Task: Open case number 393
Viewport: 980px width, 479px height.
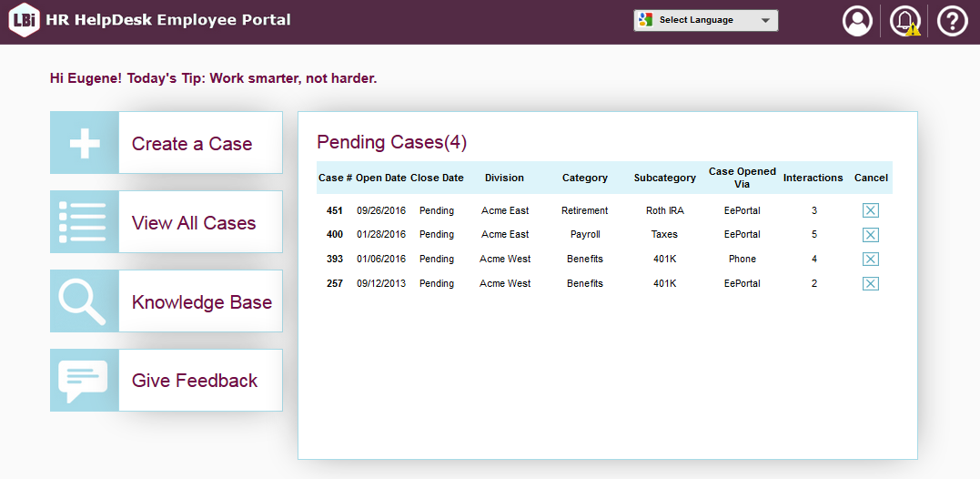Action: click(x=334, y=260)
